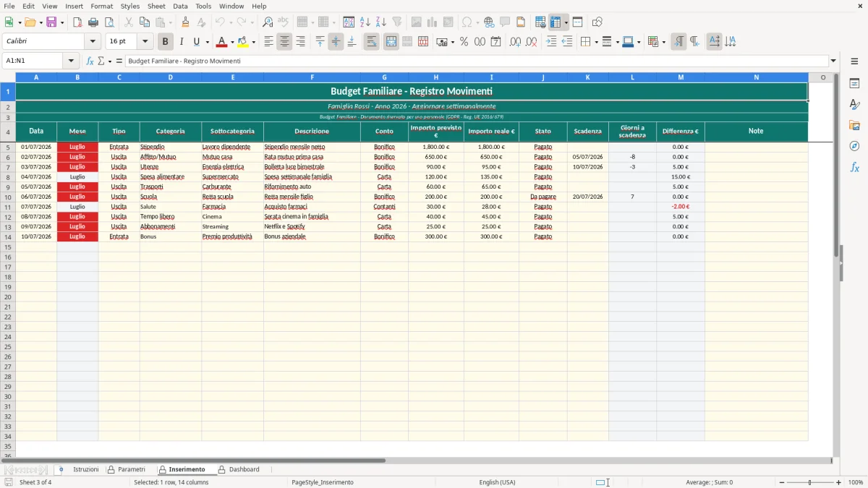Open the sidebar Gallery icon
Screen dimensions: 868x488
pos(854,125)
